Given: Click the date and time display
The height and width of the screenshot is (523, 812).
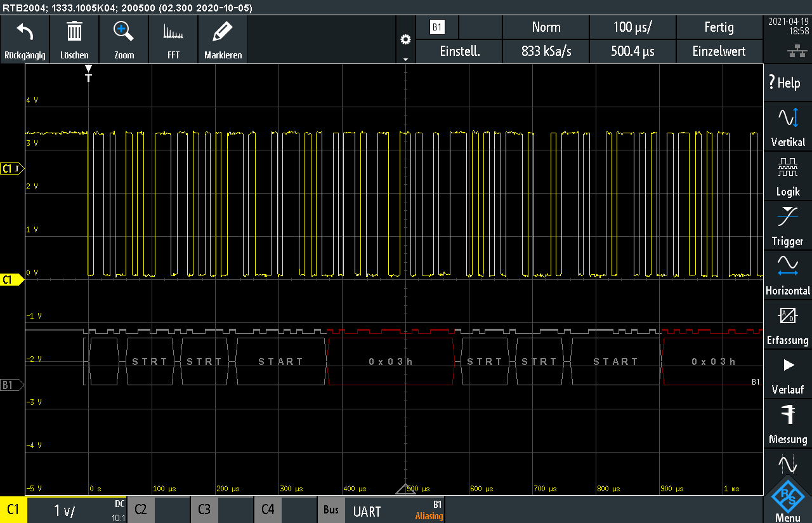Looking at the screenshot, I should (x=788, y=26).
